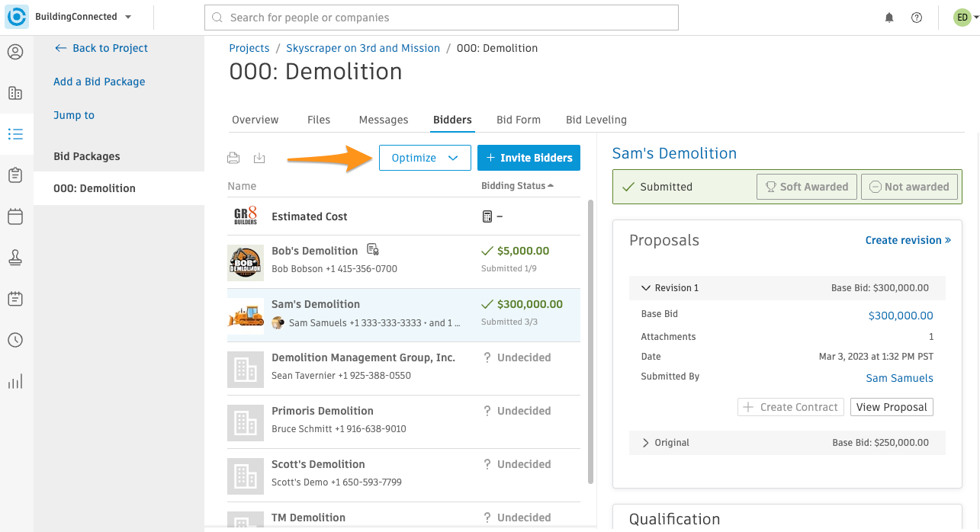
Task: Switch to the Bid Form tab
Action: 519,120
